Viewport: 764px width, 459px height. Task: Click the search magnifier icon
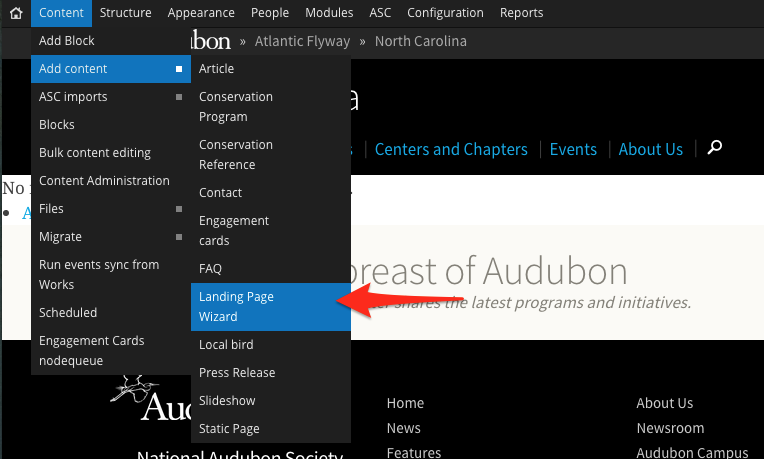(x=714, y=147)
